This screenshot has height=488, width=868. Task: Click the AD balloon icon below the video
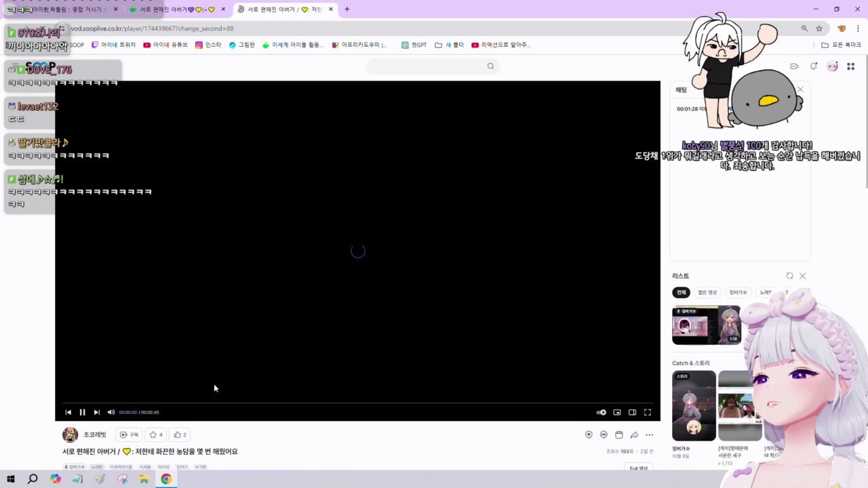coord(604,435)
